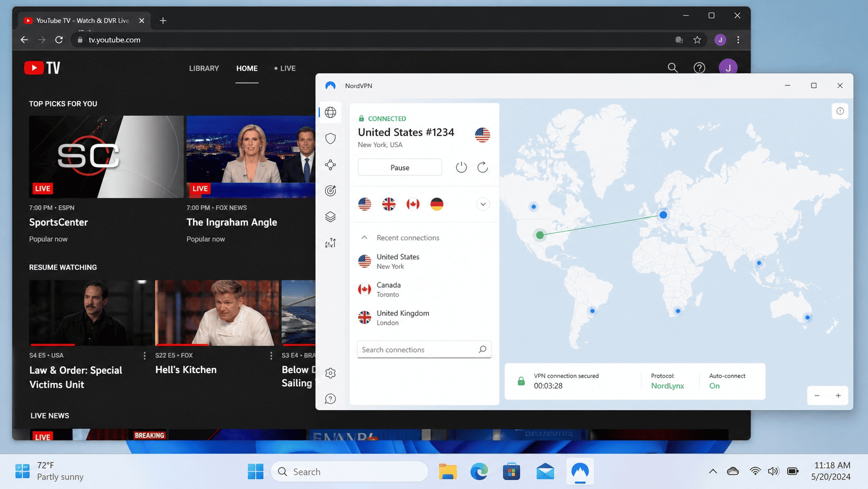868x489 pixels.
Task: Show hidden system tray icons chevron
Action: point(713,471)
